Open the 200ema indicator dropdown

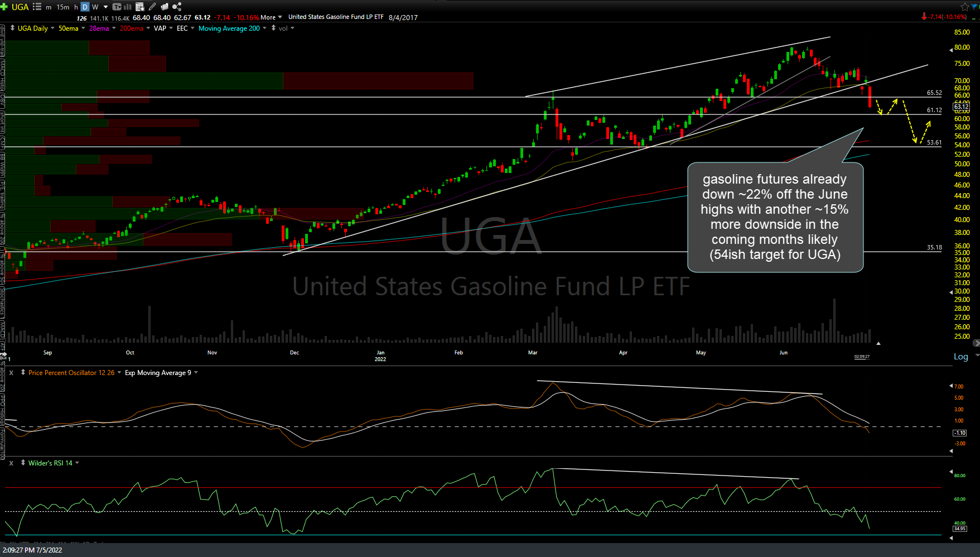148,28
